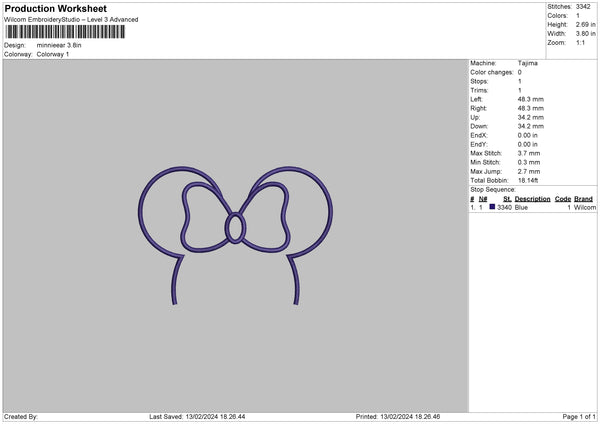
Task: Click the Max Jump value "2.7 mm"
Action: click(x=529, y=172)
